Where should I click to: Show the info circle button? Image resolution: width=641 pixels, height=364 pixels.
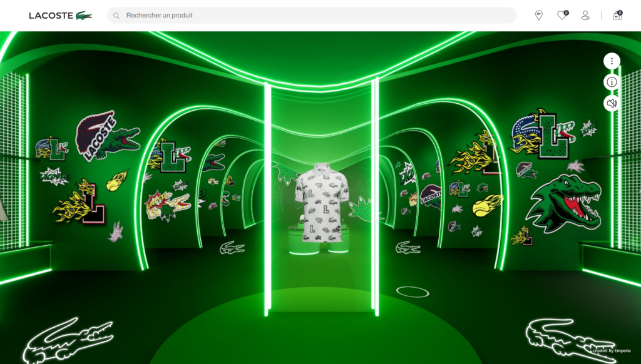click(612, 82)
